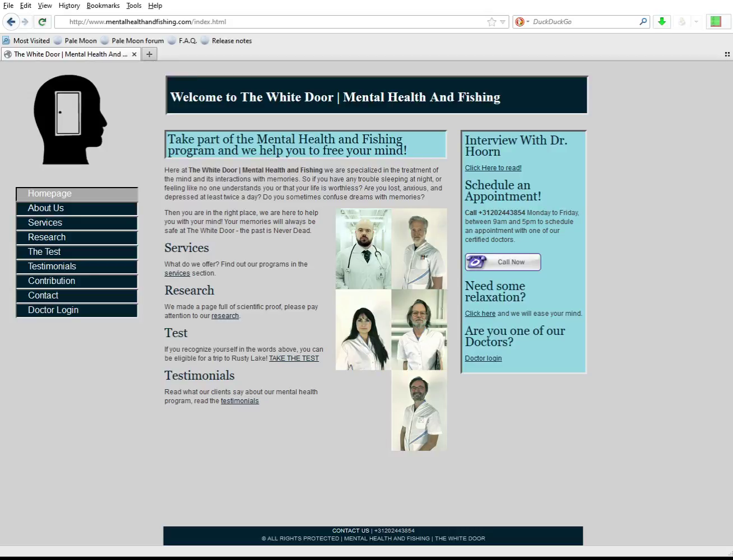Click the head with door logo
The width and height of the screenshot is (733, 560).
coord(69,120)
